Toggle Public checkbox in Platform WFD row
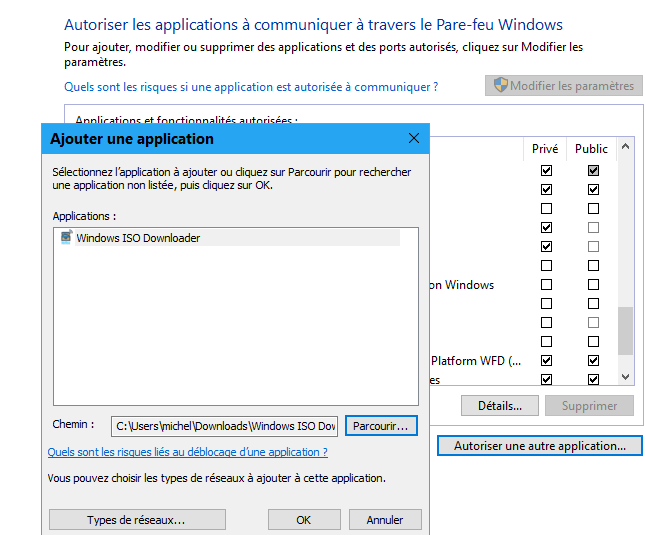The image size is (646, 535). (x=593, y=360)
